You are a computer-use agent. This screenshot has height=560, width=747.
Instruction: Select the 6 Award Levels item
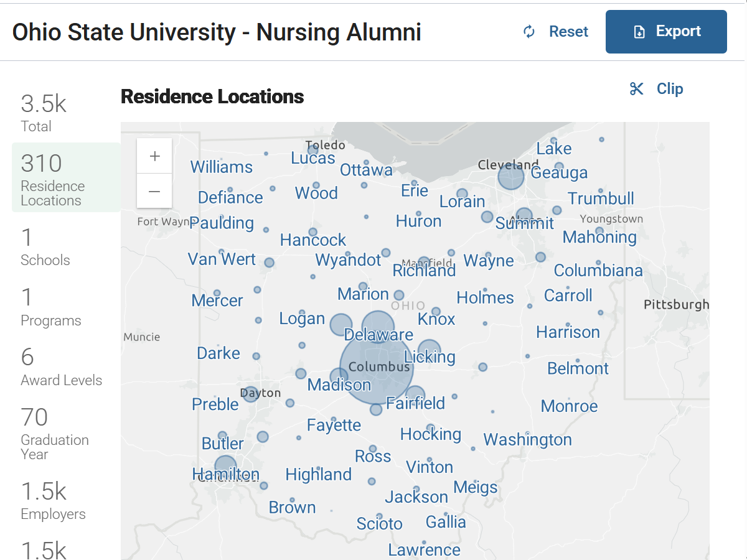tap(62, 367)
